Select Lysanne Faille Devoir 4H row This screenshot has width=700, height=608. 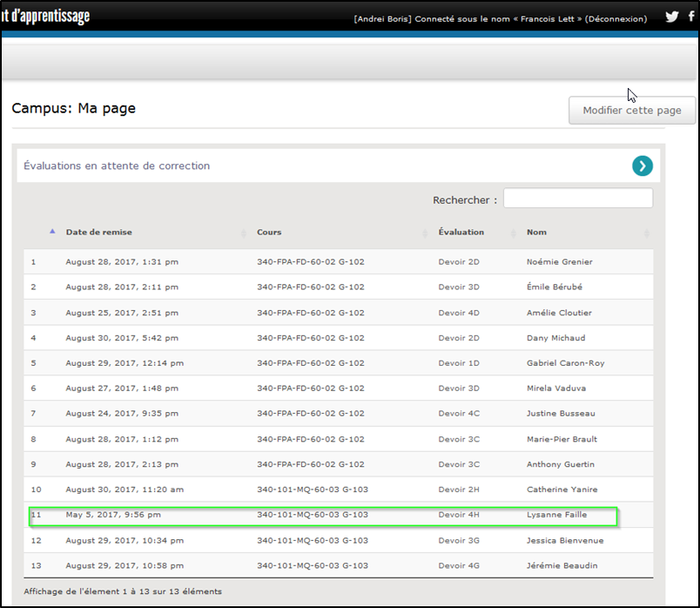[322, 515]
